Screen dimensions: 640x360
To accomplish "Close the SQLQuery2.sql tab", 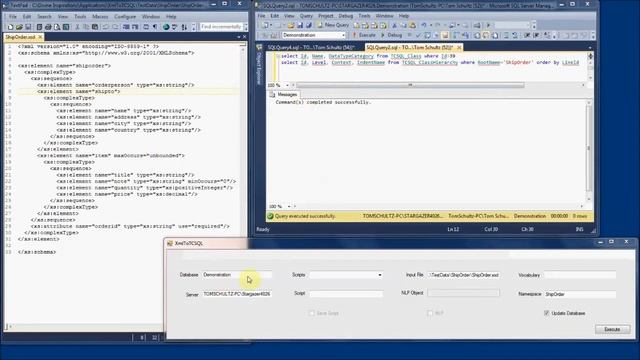I will [459, 47].
